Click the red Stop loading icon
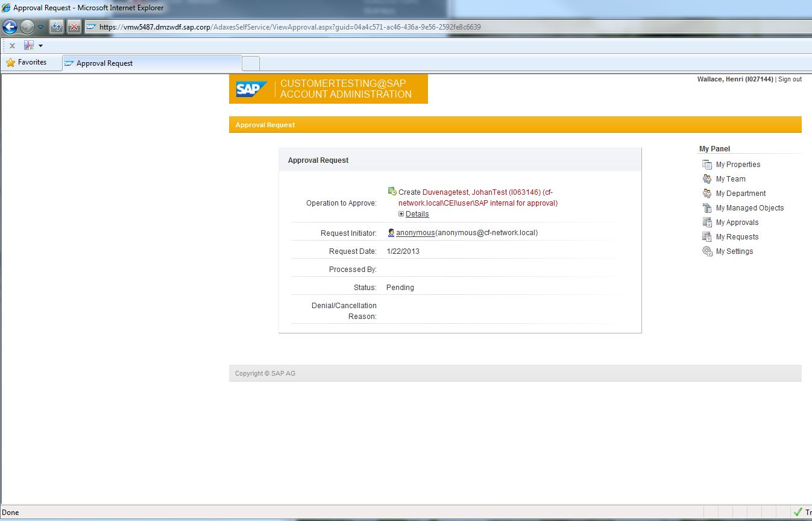 [74, 27]
